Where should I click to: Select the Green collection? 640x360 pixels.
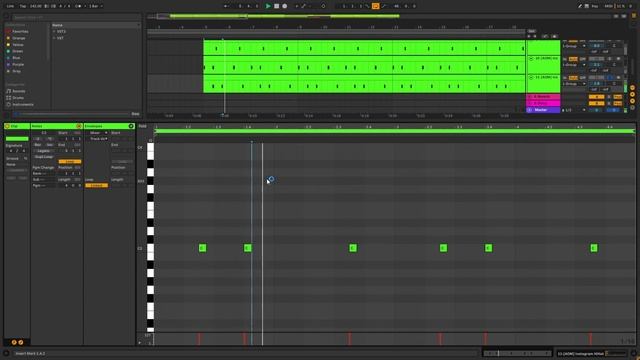[17, 51]
